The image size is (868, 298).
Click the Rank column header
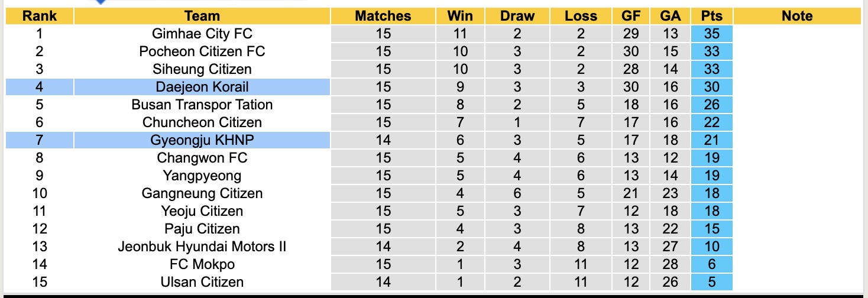coord(39,16)
